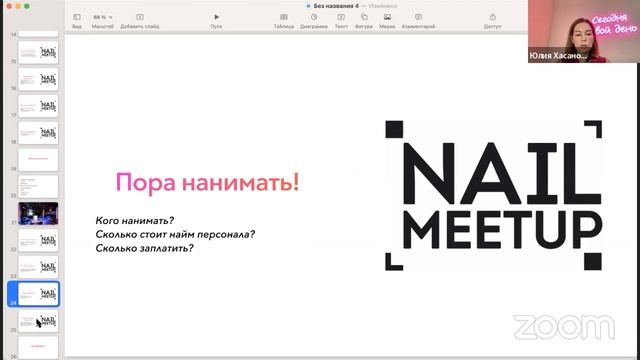Open the 68 % zoom scale dropdown
Screen dimensions: 640x360
(102, 17)
